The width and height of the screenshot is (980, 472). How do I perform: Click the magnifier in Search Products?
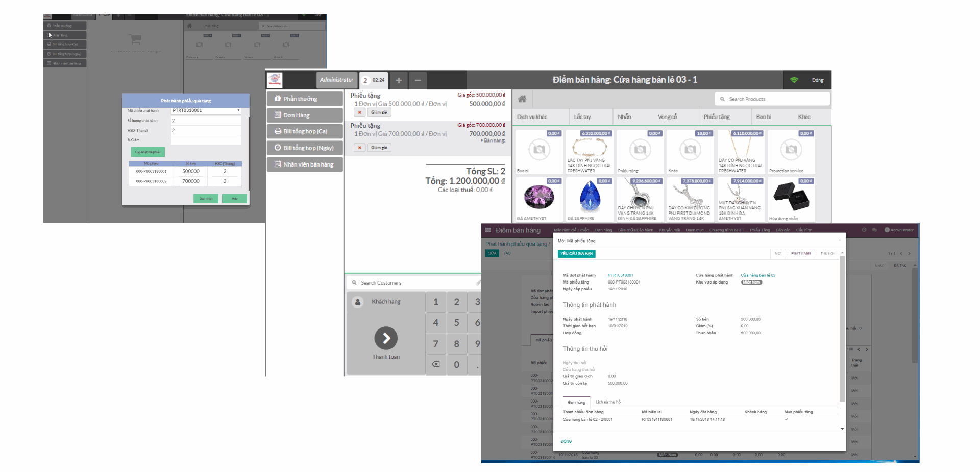pos(721,99)
